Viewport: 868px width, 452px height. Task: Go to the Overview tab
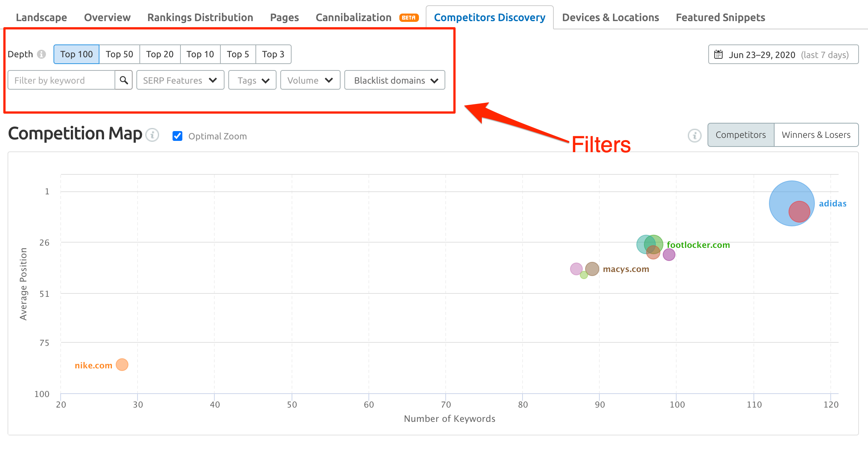pos(107,17)
